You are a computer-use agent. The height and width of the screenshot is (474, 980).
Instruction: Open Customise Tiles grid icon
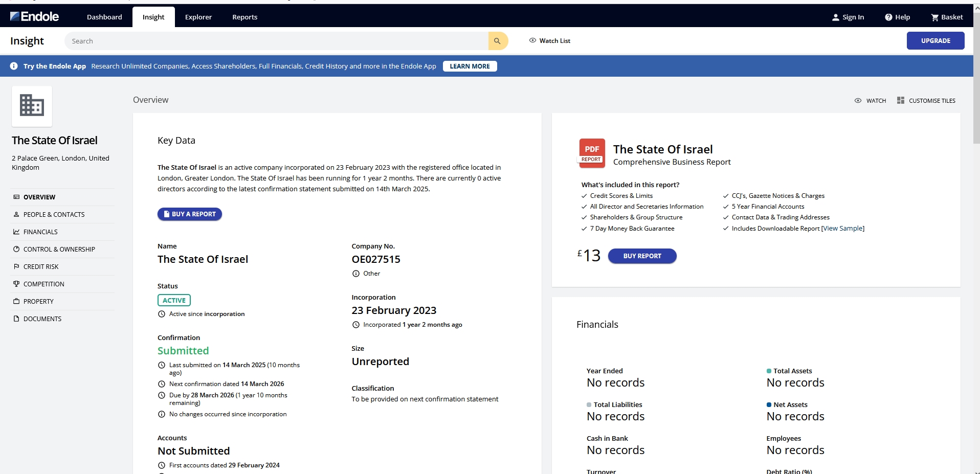click(901, 101)
